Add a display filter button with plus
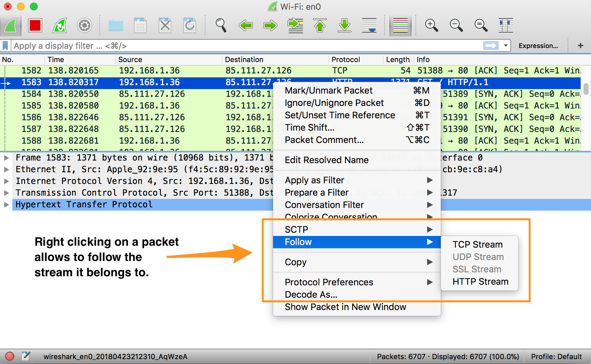The height and width of the screenshot is (364, 591). 581,45
